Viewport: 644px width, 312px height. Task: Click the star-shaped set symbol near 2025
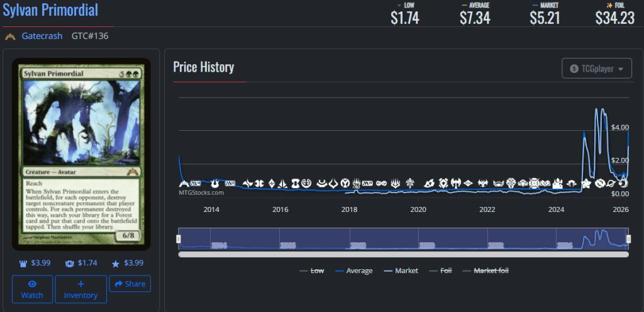point(586,183)
